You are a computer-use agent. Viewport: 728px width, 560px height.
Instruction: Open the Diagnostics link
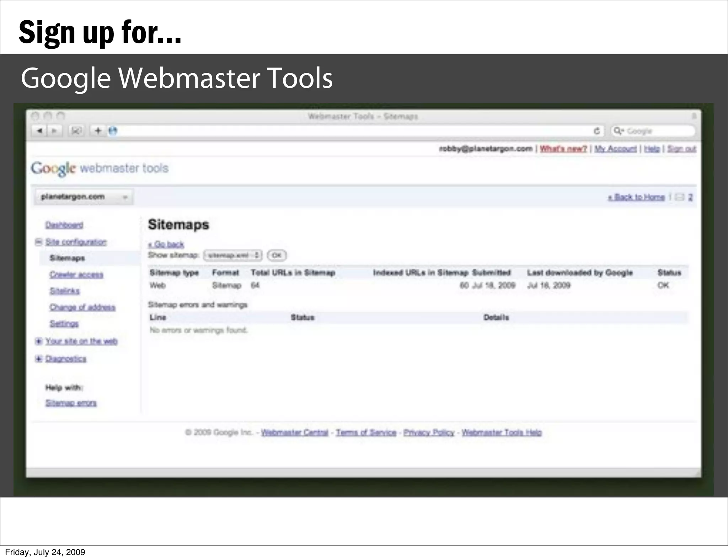pyautogui.click(x=66, y=359)
